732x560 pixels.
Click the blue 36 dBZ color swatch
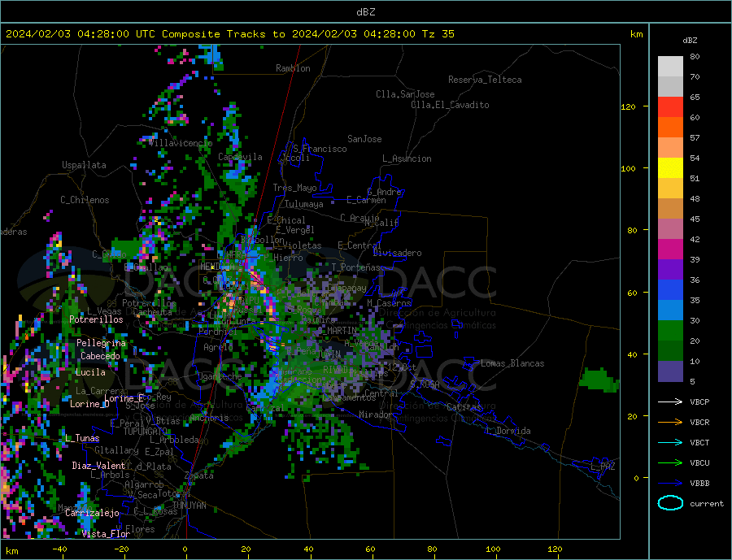[670, 290]
